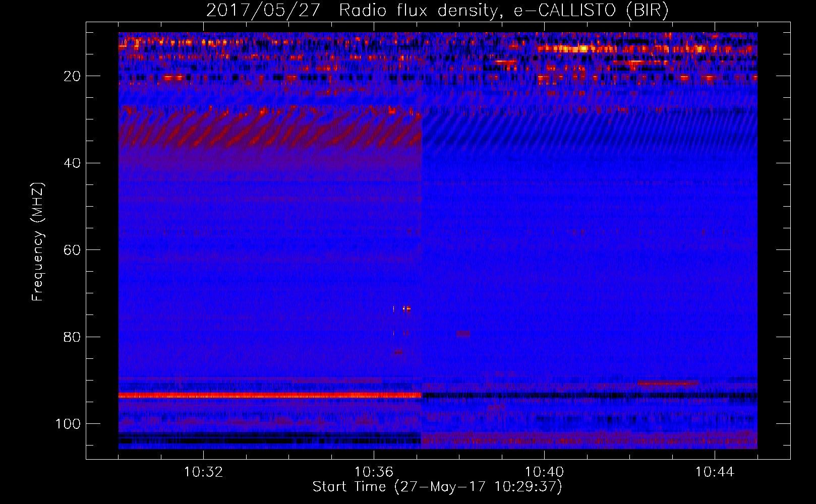816x504 pixels.
Task: Click the bright red horizontal band near 93 MHz
Action: coord(270,396)
